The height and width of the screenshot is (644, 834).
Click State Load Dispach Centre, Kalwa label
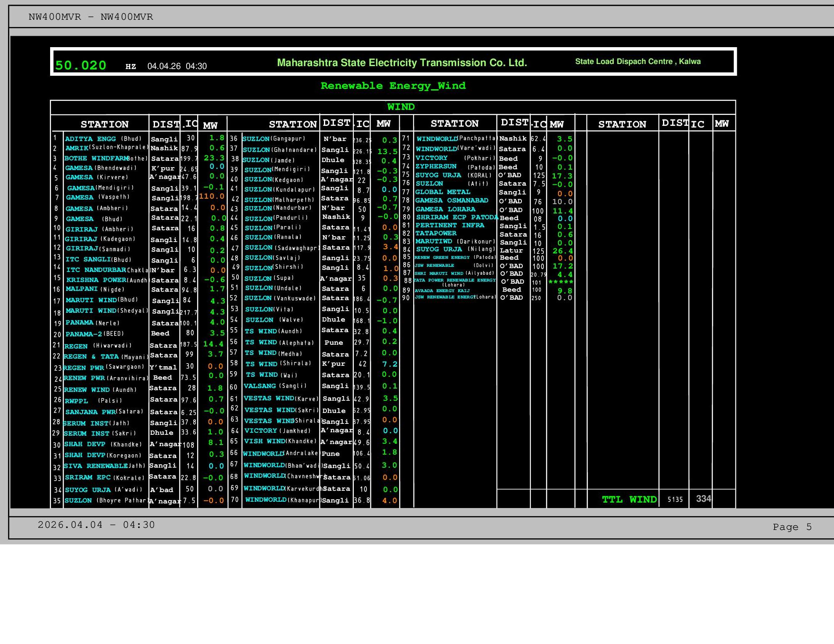[638, 61]
